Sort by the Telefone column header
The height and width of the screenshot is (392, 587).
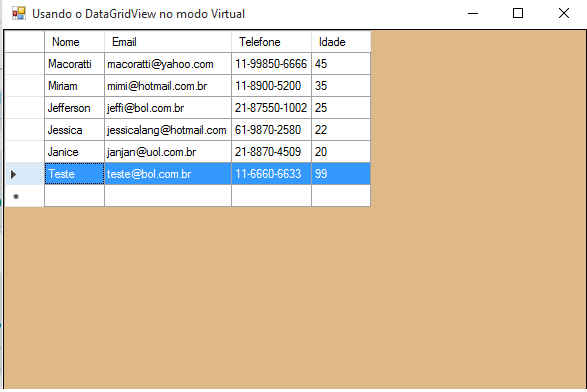tap(271, 42)
